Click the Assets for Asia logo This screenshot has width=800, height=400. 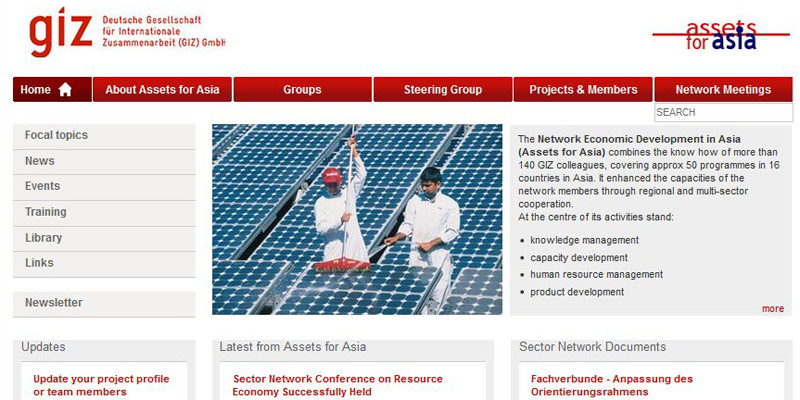click(x=720, y=35)
